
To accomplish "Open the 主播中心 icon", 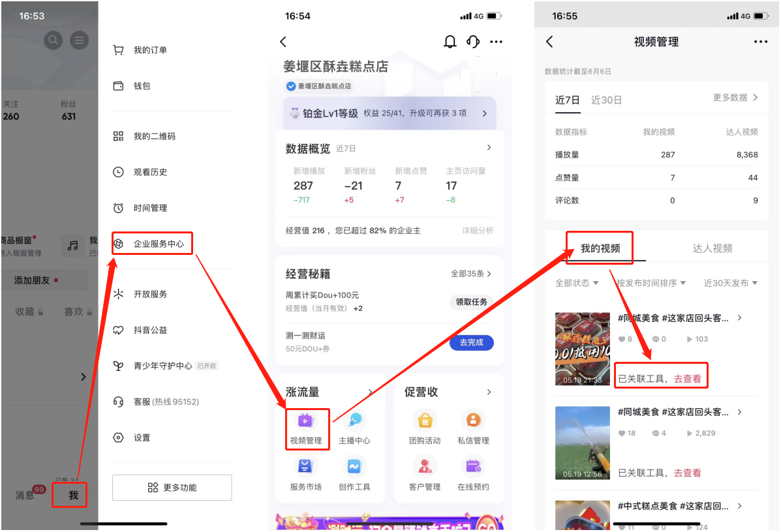I will tap(354, 421).
